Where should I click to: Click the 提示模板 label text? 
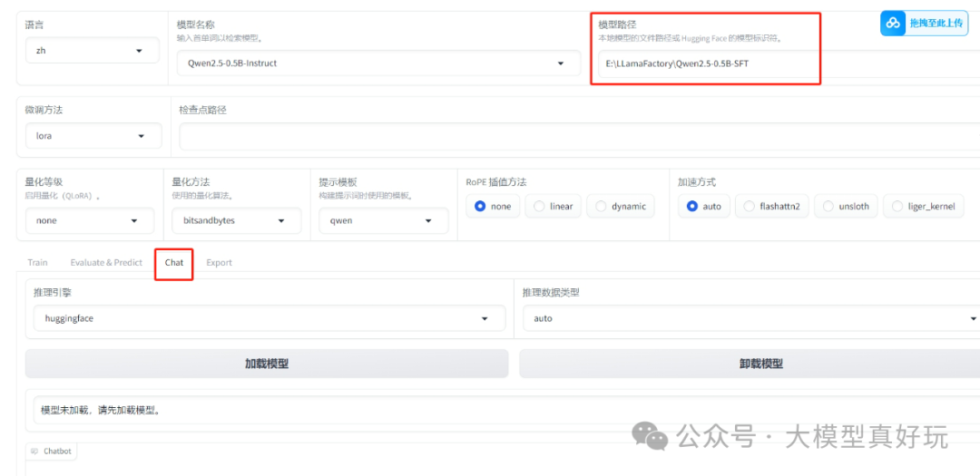pyautogui.click(x=338, y=181)
